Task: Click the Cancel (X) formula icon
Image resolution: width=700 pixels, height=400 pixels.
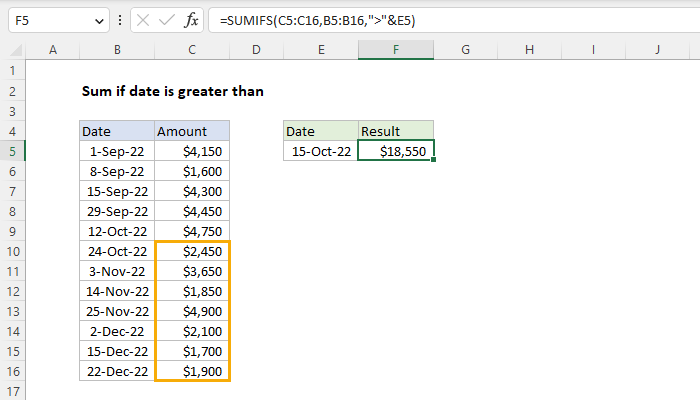Action: pos(143,21)
